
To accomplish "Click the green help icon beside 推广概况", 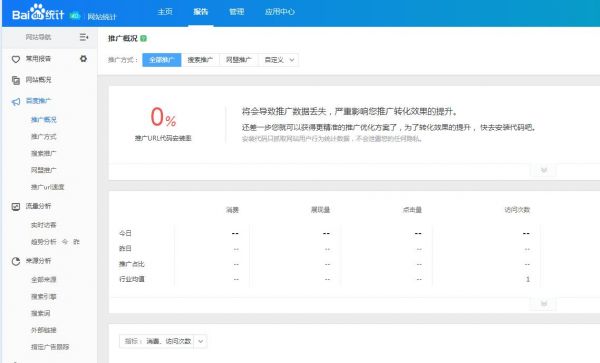I will 143,38.
